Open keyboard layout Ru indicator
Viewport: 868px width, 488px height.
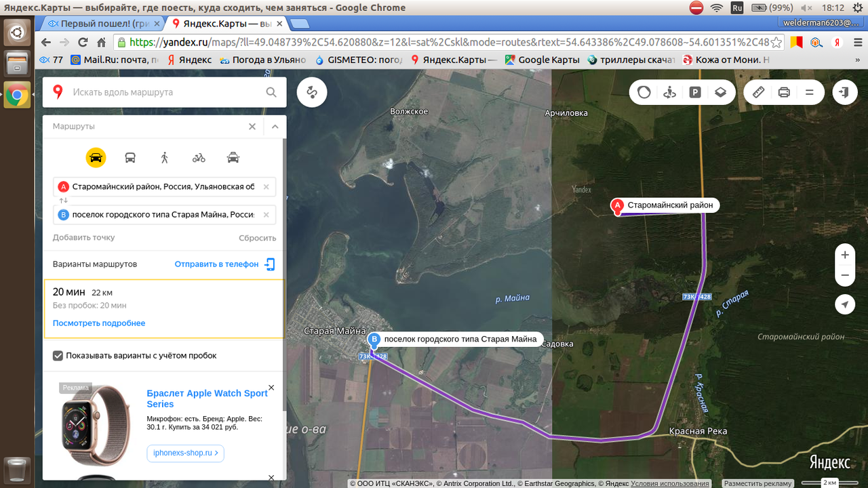point(737,8)
